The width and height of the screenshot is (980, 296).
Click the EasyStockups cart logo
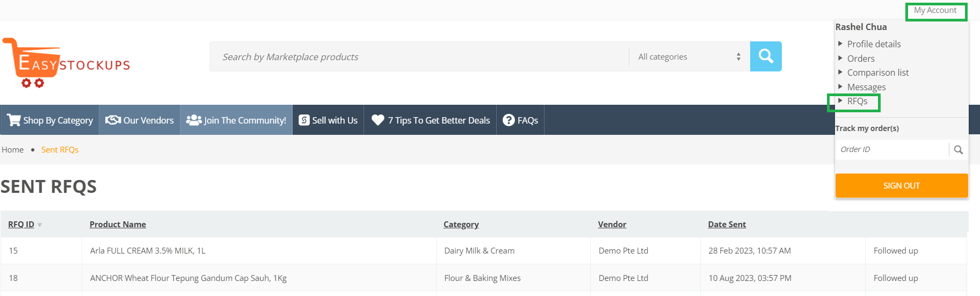point(66,63)
